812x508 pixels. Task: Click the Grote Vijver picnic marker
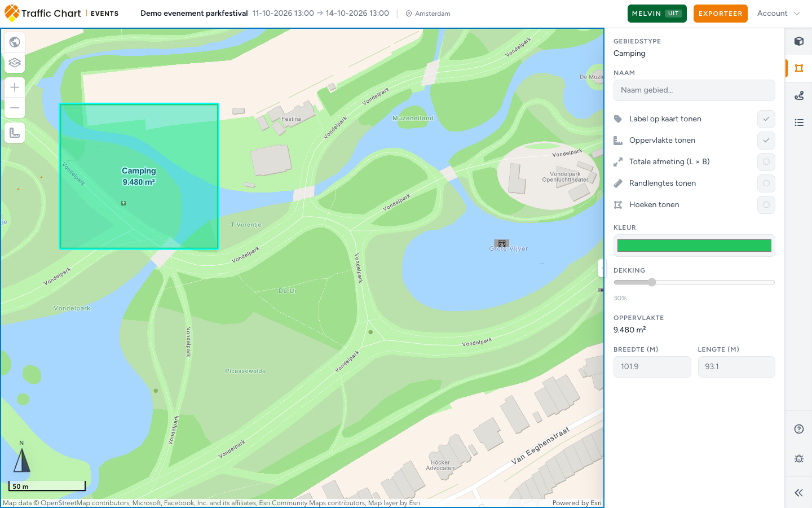tap(502, 243)
